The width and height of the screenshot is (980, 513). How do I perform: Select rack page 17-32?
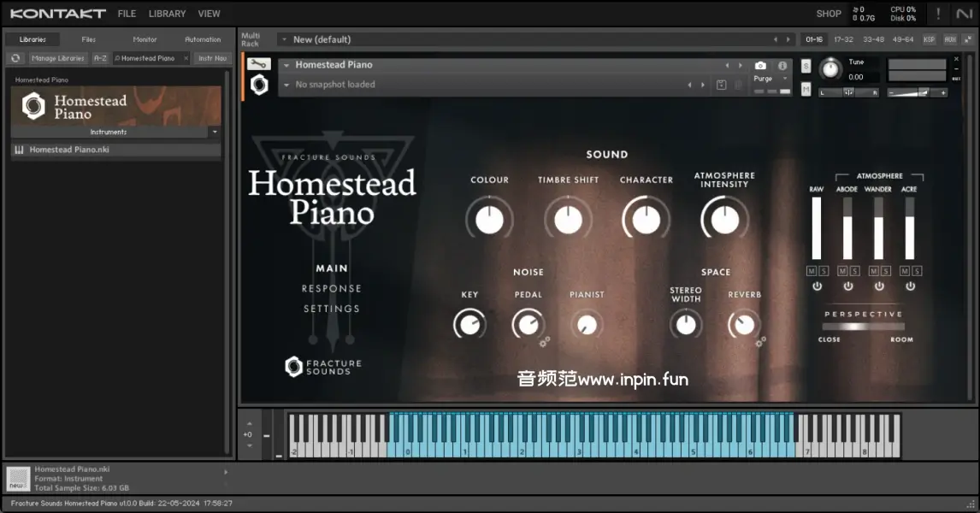pos(843,39)
